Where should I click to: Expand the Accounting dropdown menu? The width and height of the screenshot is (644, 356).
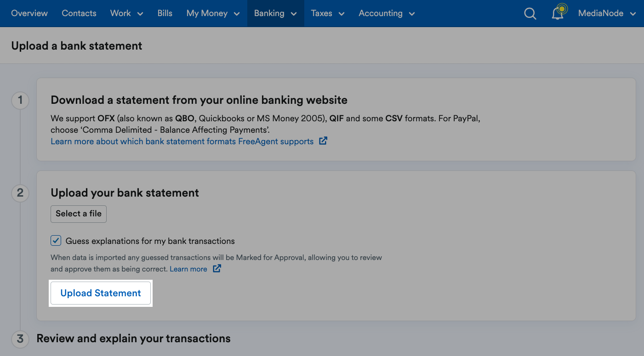click(387, 13)
